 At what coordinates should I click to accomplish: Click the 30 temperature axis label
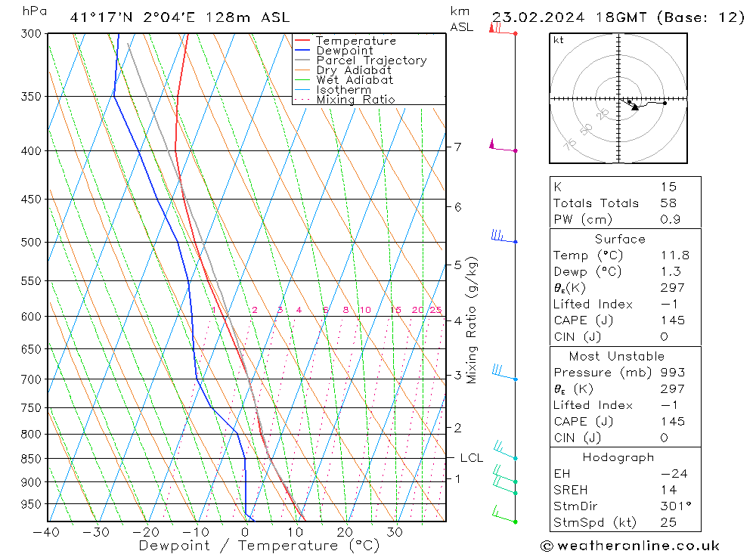click(x=395, y=532)
